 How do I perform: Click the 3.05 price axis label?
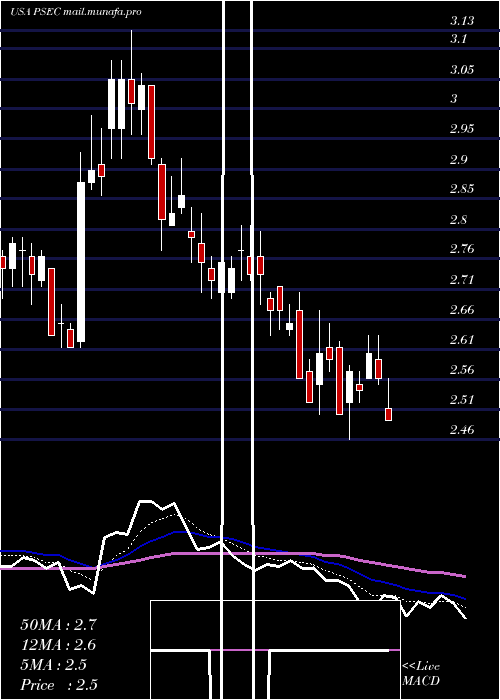pyautogui.click(x=462, y=70)
